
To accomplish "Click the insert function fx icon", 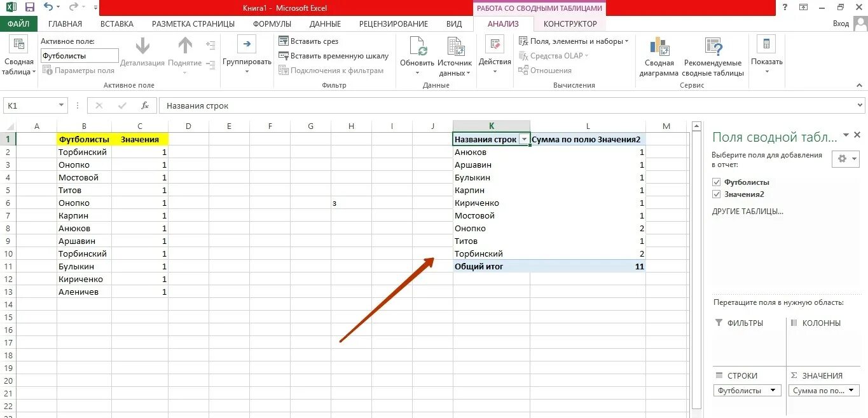I will click(145, 105).
